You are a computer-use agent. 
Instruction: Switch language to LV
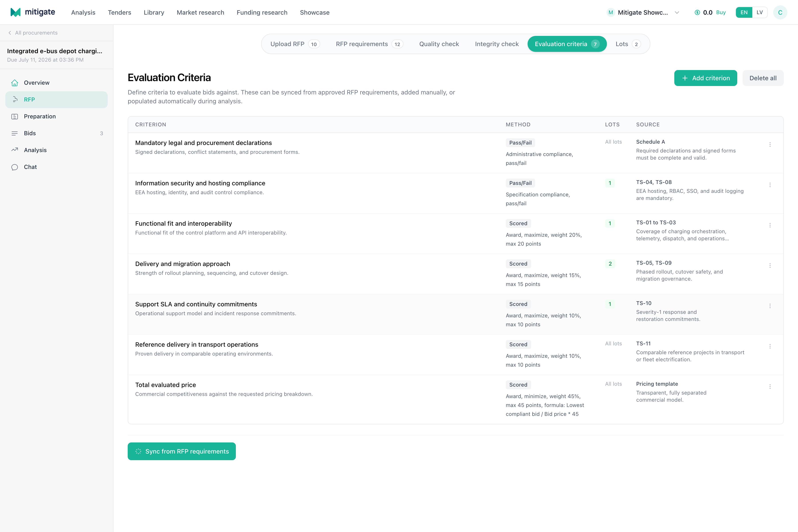[x=760, y=13]
